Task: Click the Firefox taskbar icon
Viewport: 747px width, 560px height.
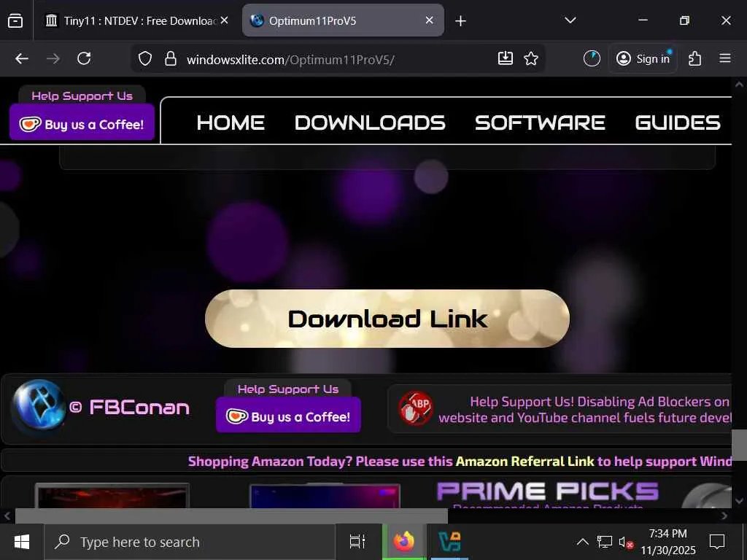Action: (x=404, y=542)
